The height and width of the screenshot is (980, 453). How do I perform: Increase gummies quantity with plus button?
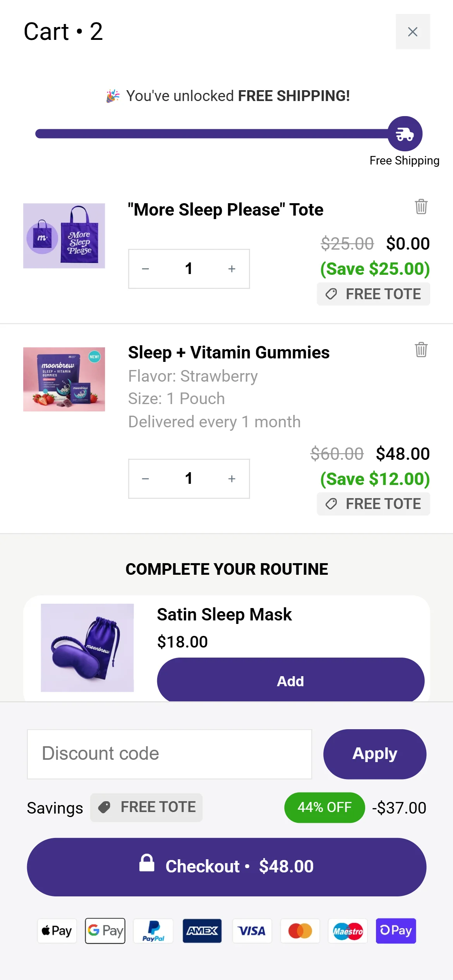click(x=232, y=479)
